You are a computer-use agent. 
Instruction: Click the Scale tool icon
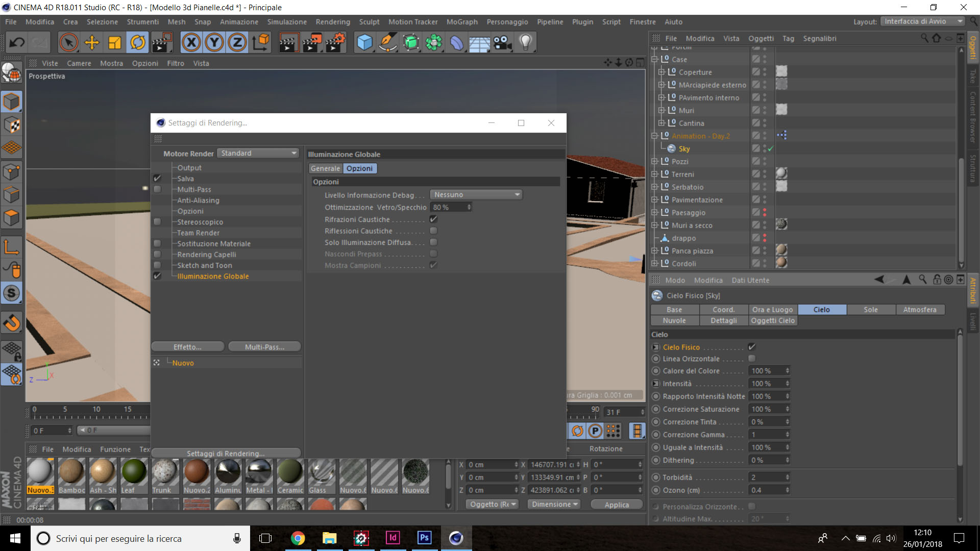[115, 42]
